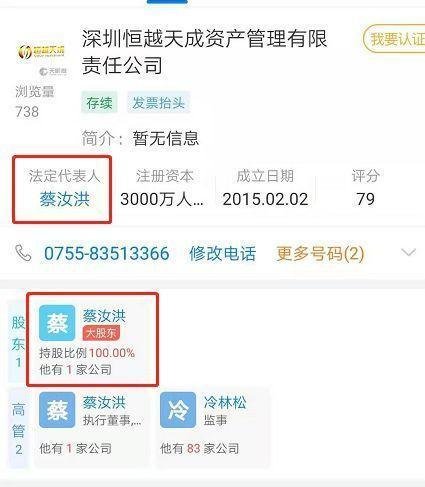Tap the 蔡 avatar in executives section
This screenshot has height=487, width=425.
[x=57, y=410]
